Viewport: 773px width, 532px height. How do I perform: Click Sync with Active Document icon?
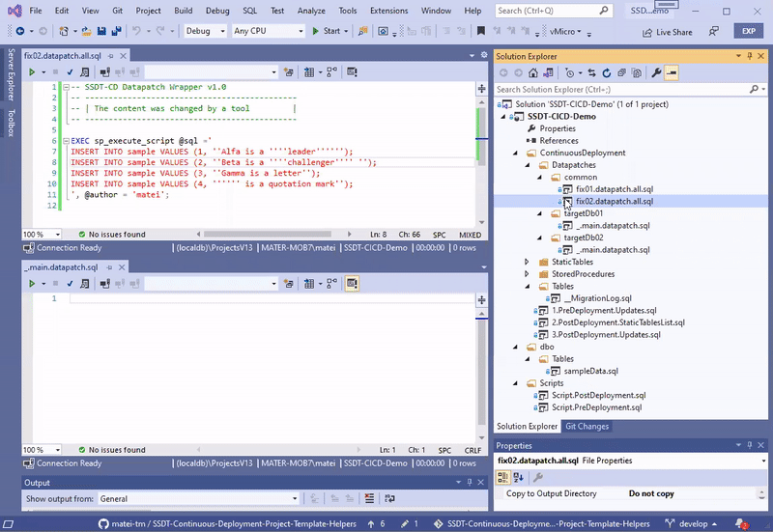pyautogui.click(x=591, y=73)
